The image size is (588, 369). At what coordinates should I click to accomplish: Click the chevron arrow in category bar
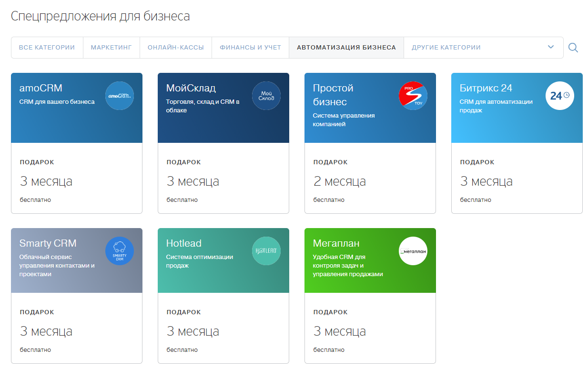551,47
